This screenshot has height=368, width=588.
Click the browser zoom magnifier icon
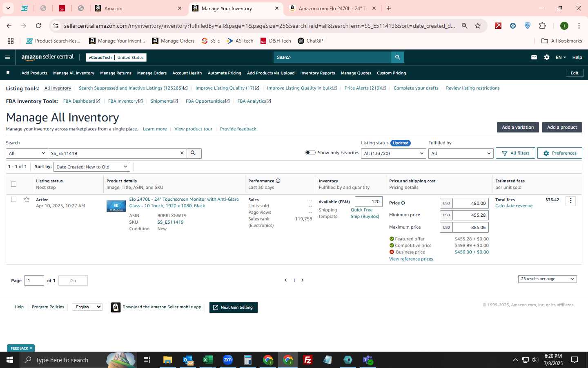tap(465, 26)
